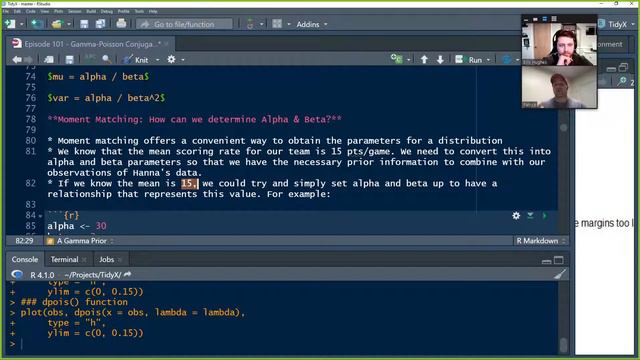Screen dimensions: 640x360
Task: Close the Jobs tab
Action: pos(120,260)
